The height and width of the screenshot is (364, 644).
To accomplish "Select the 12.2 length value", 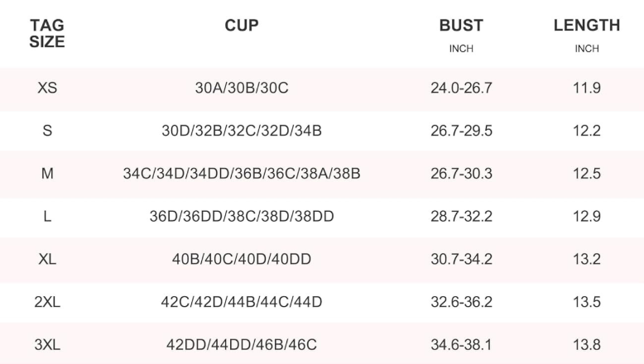I will point(587,131).
